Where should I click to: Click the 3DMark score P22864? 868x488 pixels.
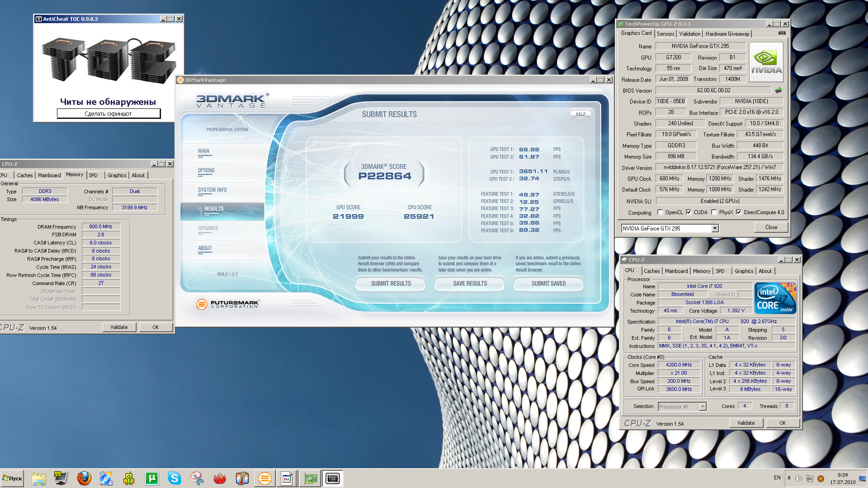[385, 176]
